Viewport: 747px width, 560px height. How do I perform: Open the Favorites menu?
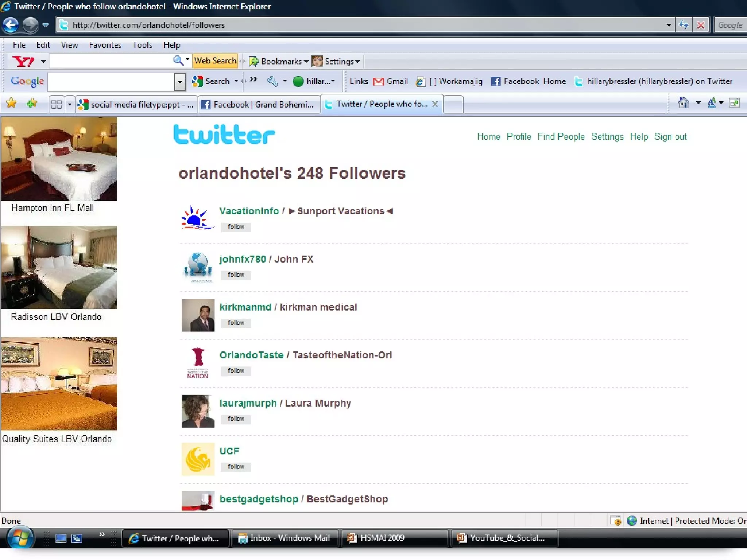pos(105,45)
